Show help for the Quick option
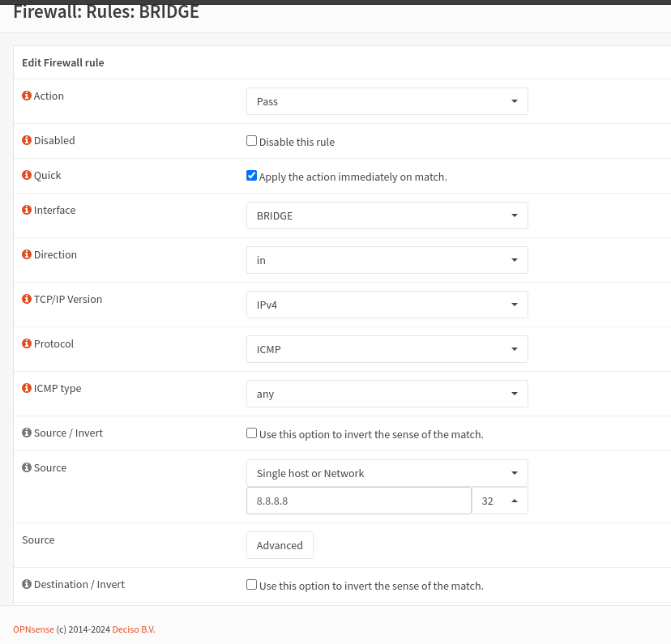 pyautogui.click(x=27, y=175)
